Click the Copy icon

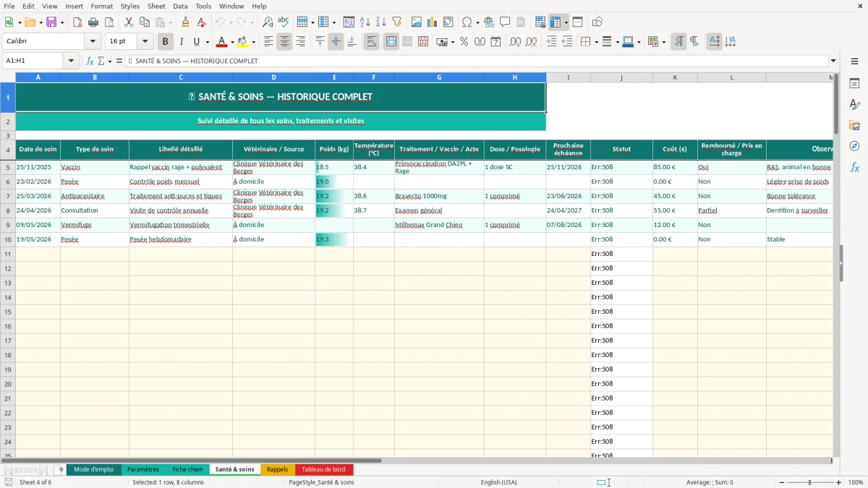[x=144, y=22]
